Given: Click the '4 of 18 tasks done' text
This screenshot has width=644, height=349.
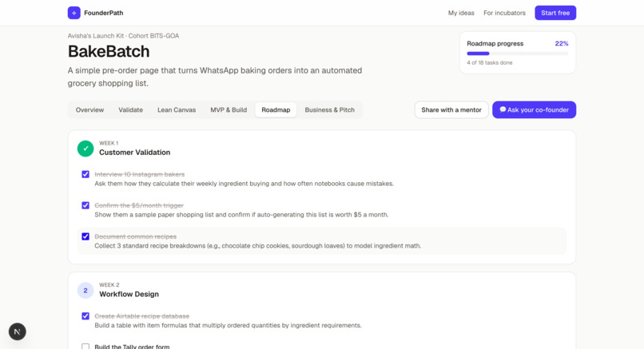Looking at the screenshot, I should click(x=490, y=62).
